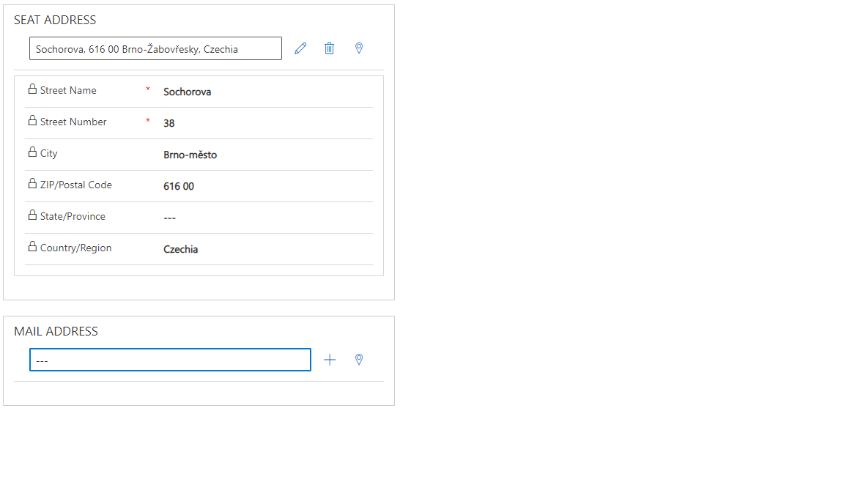Delete the seat address with the trash icon
852x504 pixels.
point(330,48)
